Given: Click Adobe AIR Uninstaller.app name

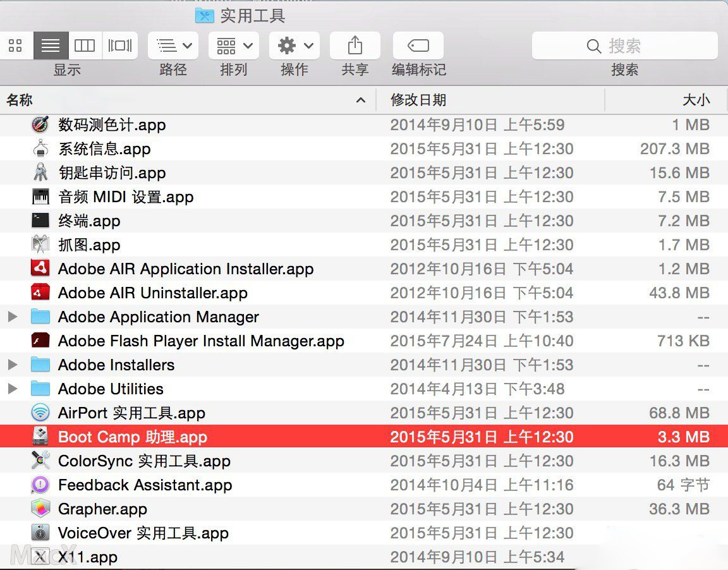Looking at the screenshot, I should point(153,293).
